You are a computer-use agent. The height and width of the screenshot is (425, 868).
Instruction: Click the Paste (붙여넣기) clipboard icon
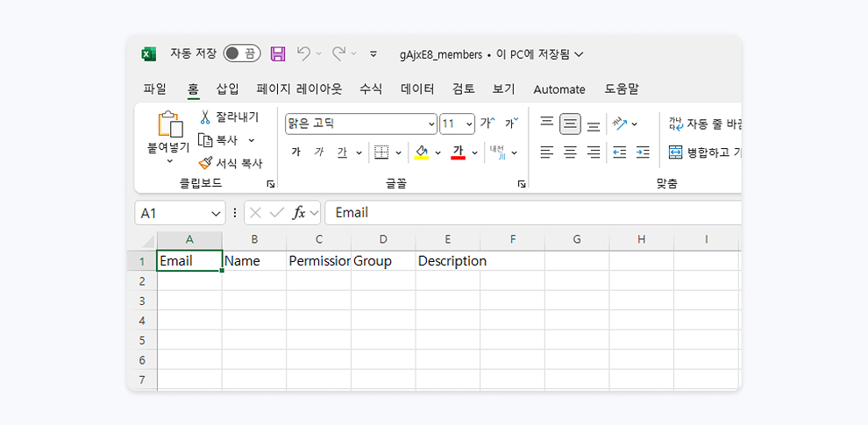pyautogui.click(x=168, y=125)
